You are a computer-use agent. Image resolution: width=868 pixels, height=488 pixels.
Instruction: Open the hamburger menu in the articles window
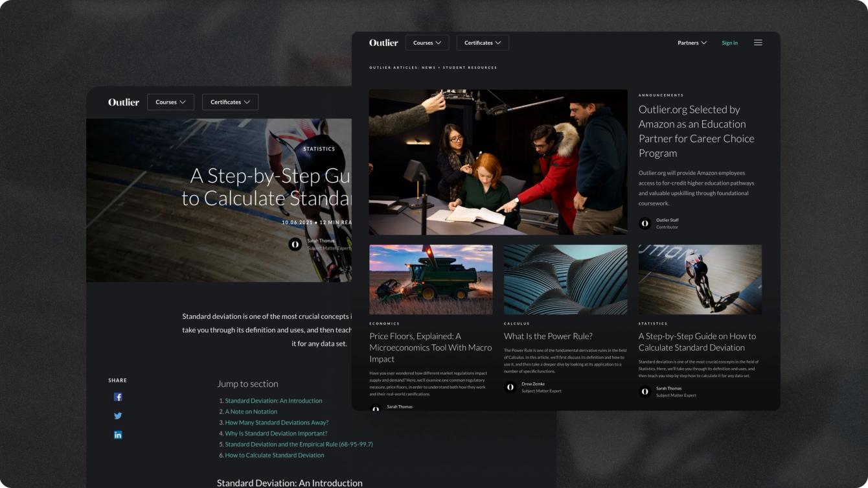coord(758,43)
